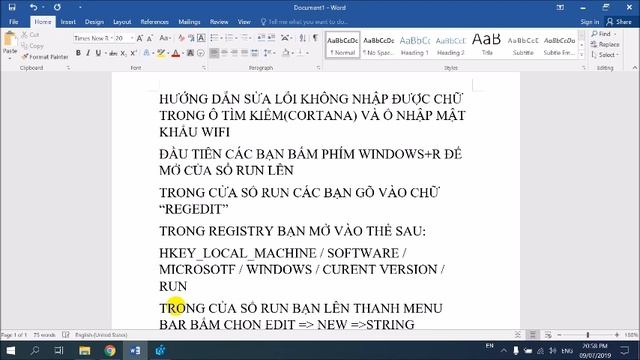The width and height of the screenshot is (640, 360).
Task: Apply the red font color
Action: point(176,53)
